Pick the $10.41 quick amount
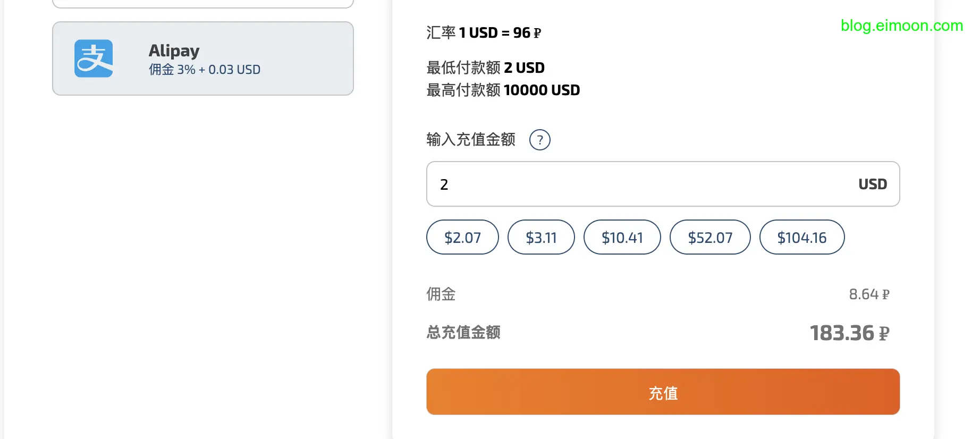The height and width of the screenshot is (439, 980). [622, 237]
